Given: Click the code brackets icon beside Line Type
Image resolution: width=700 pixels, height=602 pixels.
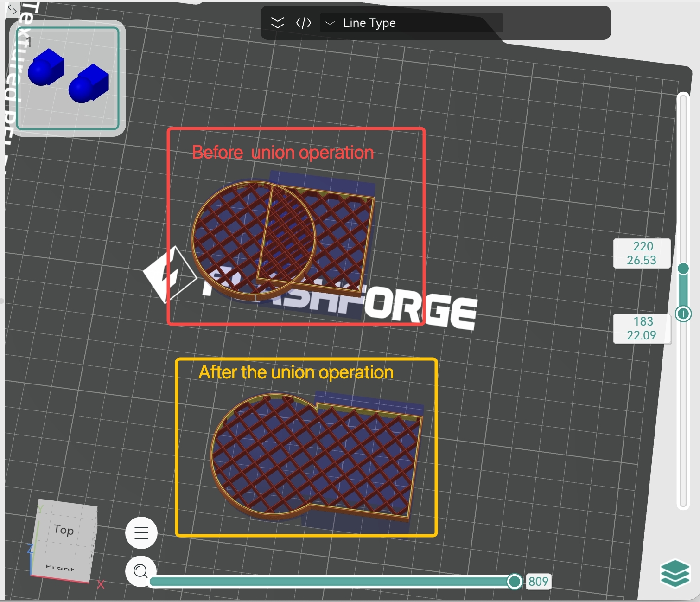Looking at the screenshot, I should 304,23.
